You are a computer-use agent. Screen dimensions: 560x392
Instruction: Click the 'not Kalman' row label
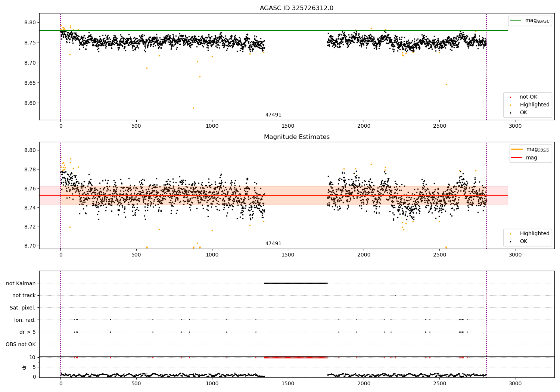[21, 283]
